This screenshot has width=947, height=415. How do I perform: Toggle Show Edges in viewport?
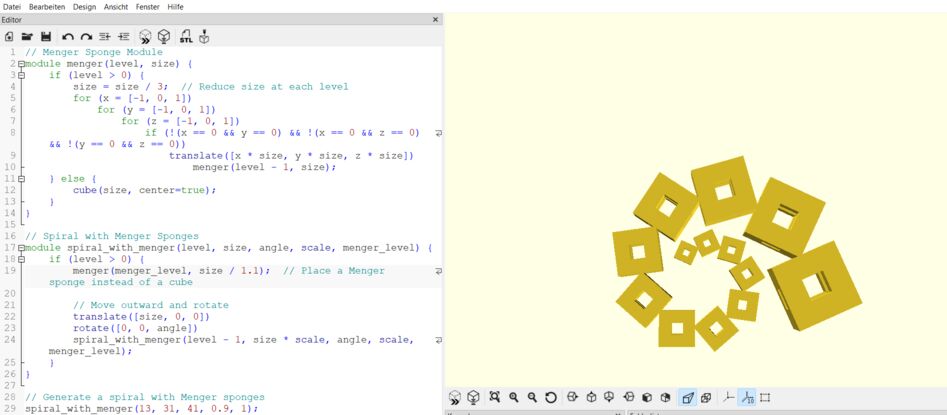tap(765, 397)
